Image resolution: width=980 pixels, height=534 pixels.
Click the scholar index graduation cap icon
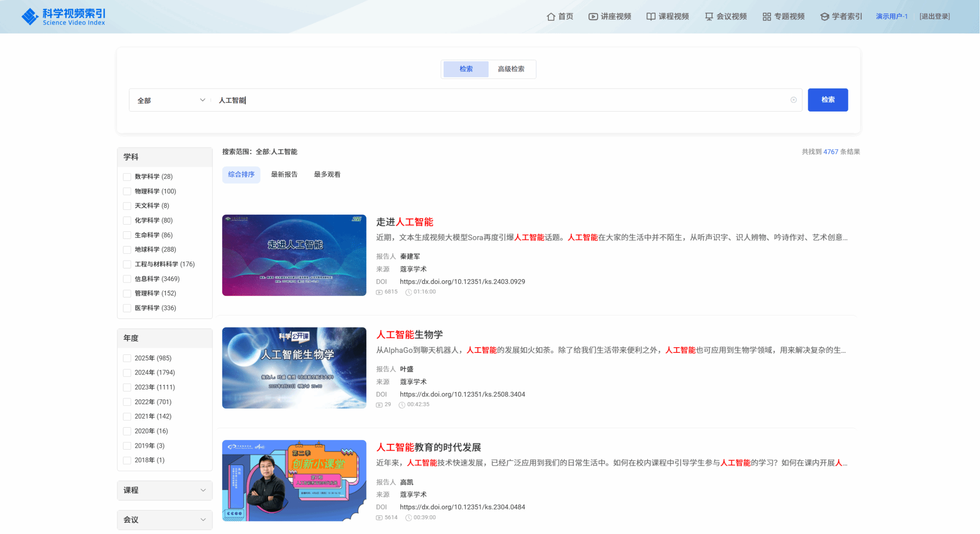pyautogui.click(x=824, y=17)
